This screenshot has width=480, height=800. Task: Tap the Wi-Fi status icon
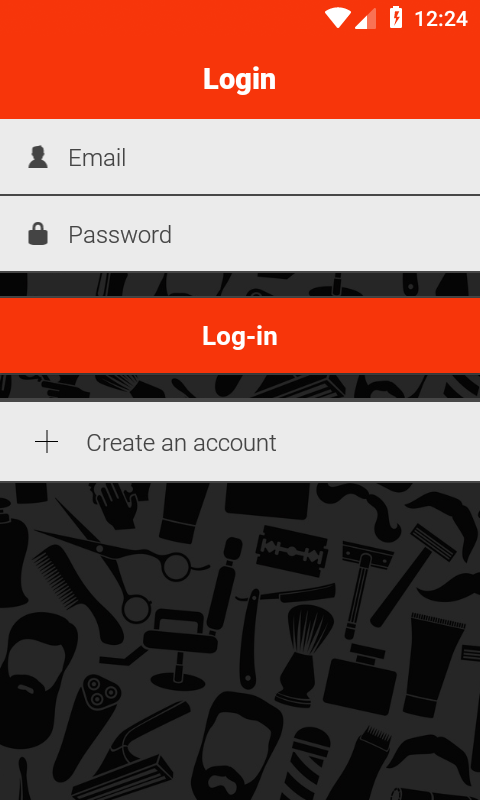coord(337,18)
